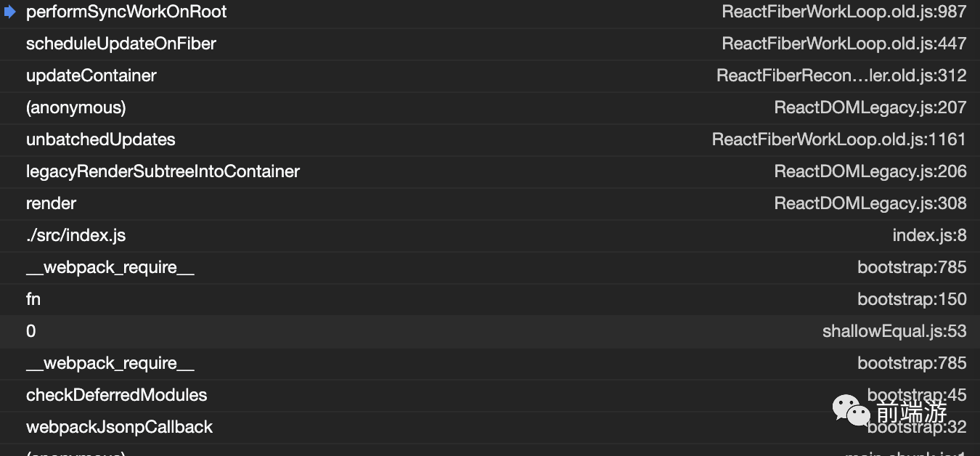Select the render call frame
Viewport: 980px width, 456px height.
pos(490,204)
